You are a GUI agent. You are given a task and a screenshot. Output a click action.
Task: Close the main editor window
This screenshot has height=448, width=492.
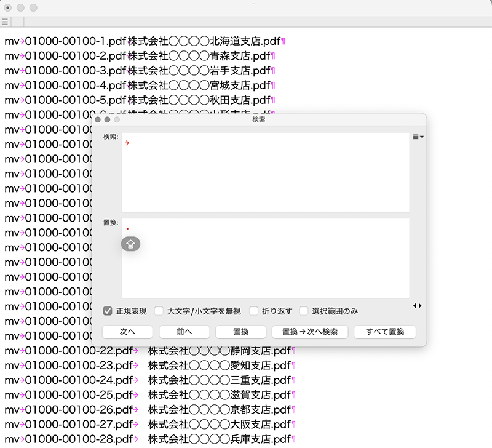[x=7, y=7]
